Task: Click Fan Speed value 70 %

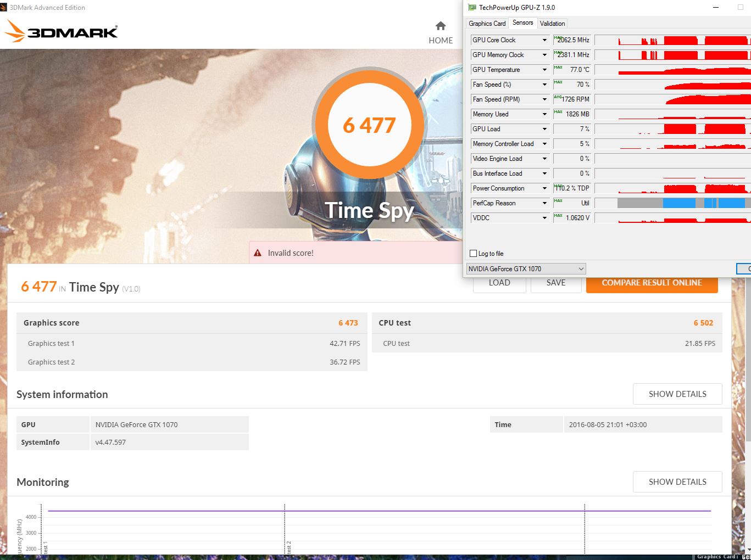Action: [x=572, y=85]
